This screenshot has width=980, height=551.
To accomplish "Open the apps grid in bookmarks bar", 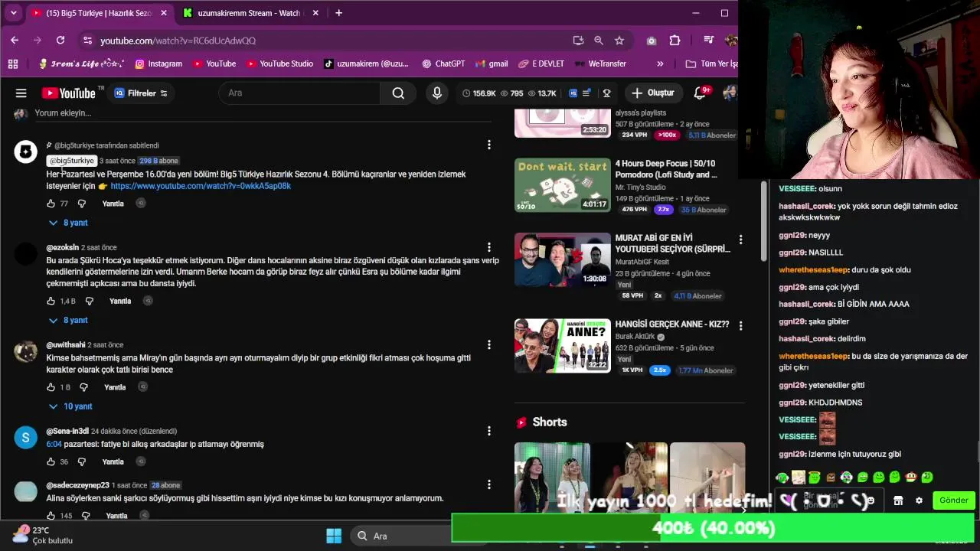I will click(13, 64).
